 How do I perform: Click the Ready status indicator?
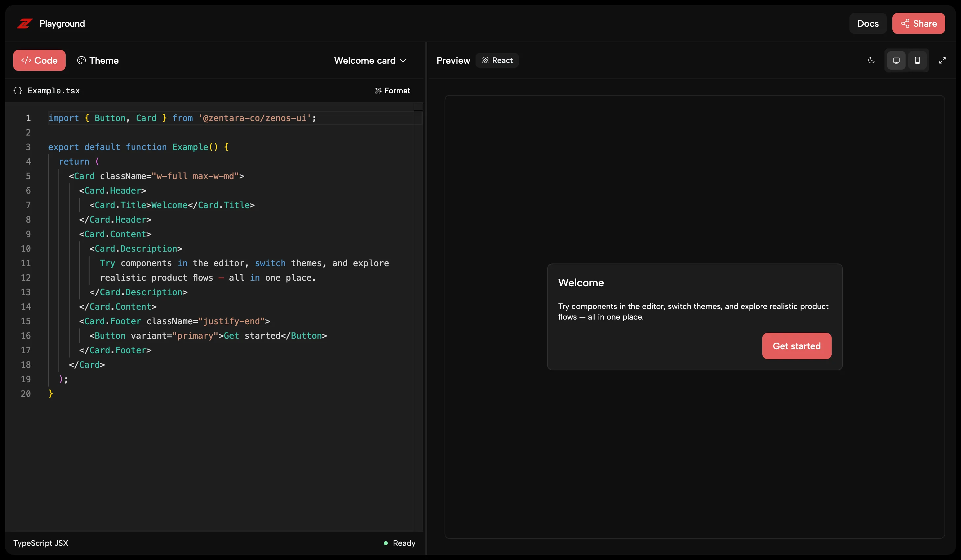pos(399,543)
